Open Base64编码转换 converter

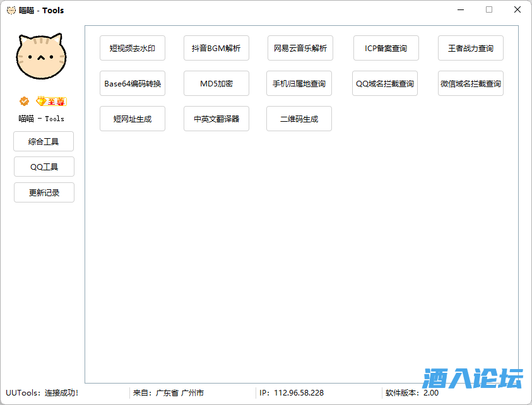pyautogui.click(x=133, y=83)
